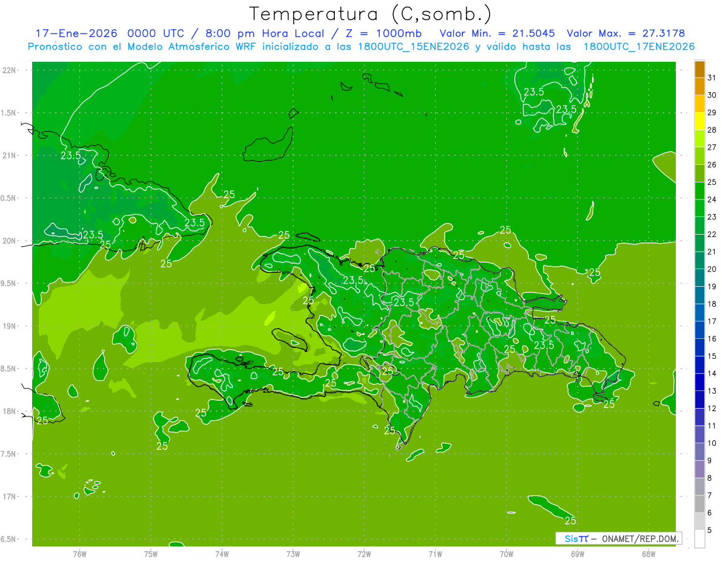Click the '17N' latitude axis label

(x=9, y=497)
